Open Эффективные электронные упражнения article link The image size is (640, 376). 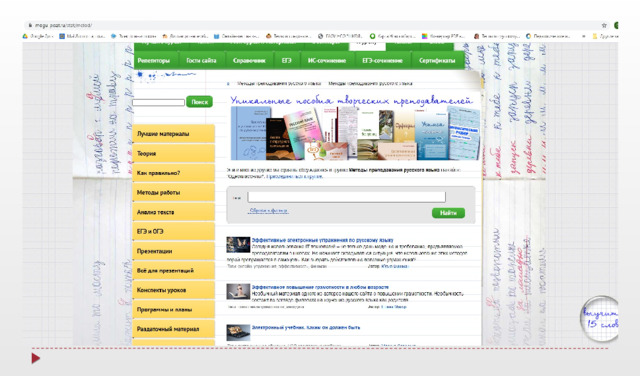click(x=322, y=240)
